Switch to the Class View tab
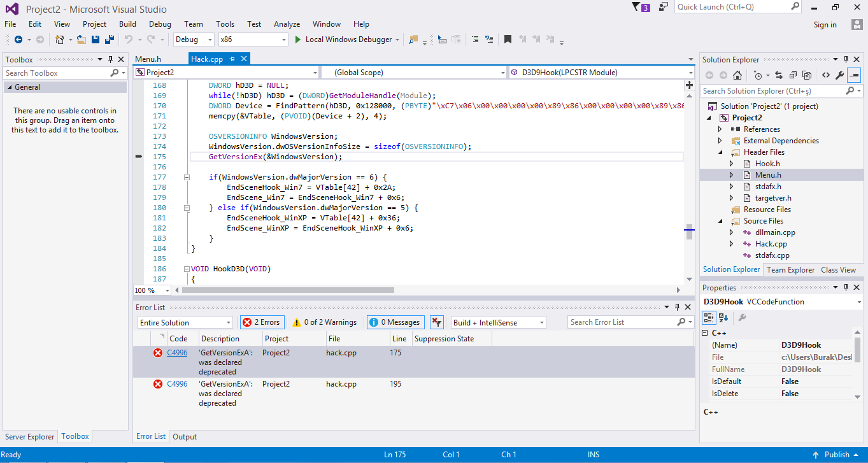The width and height of the screenshot is (868, 463). pos(838,270)
